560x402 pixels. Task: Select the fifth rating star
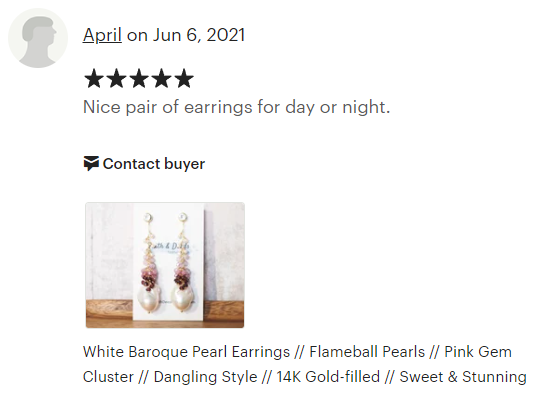click(x=184, y=79)
